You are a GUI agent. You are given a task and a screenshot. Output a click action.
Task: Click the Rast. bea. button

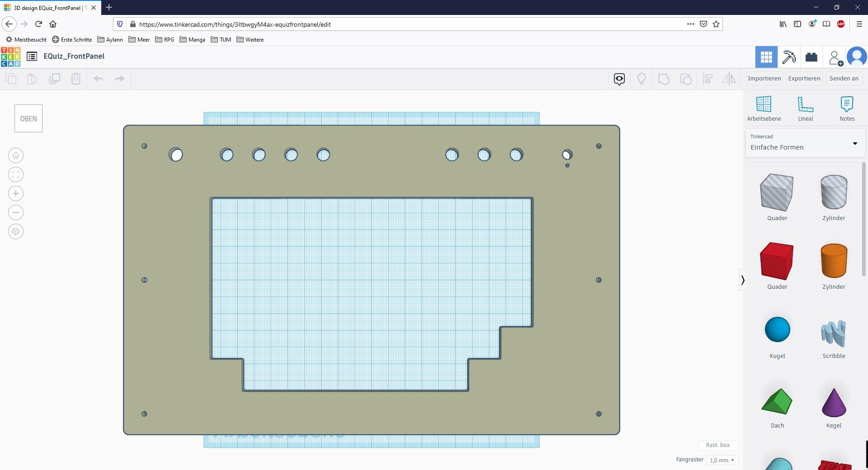click(718, 445)
